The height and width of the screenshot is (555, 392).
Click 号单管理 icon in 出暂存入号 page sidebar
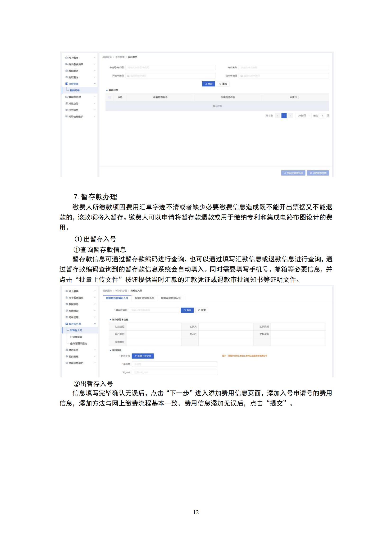point(67,317)
